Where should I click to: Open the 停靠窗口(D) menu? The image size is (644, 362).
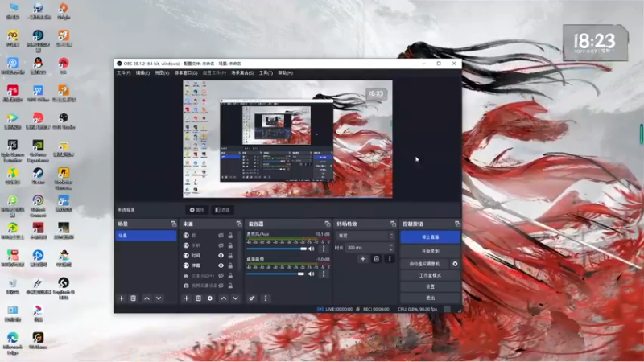[186, 73]
